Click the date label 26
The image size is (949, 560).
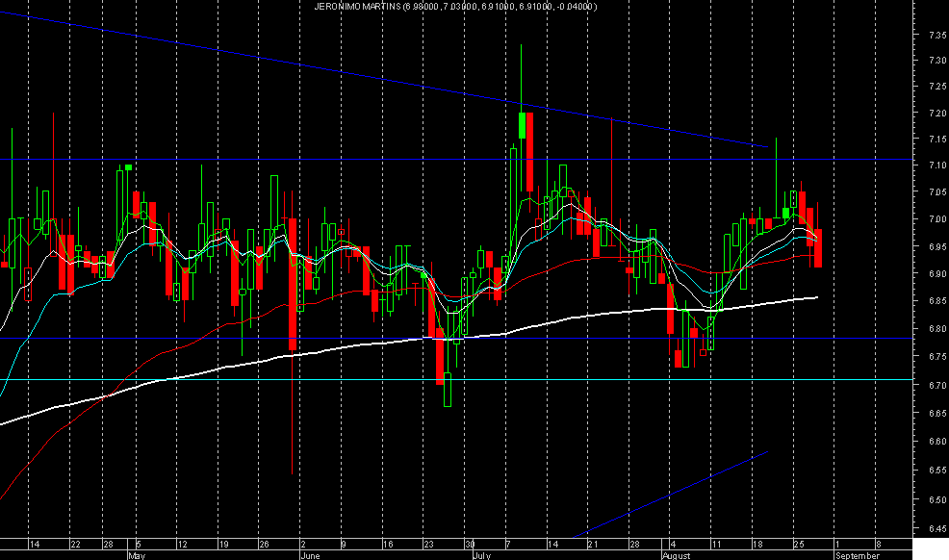(264, 545)
